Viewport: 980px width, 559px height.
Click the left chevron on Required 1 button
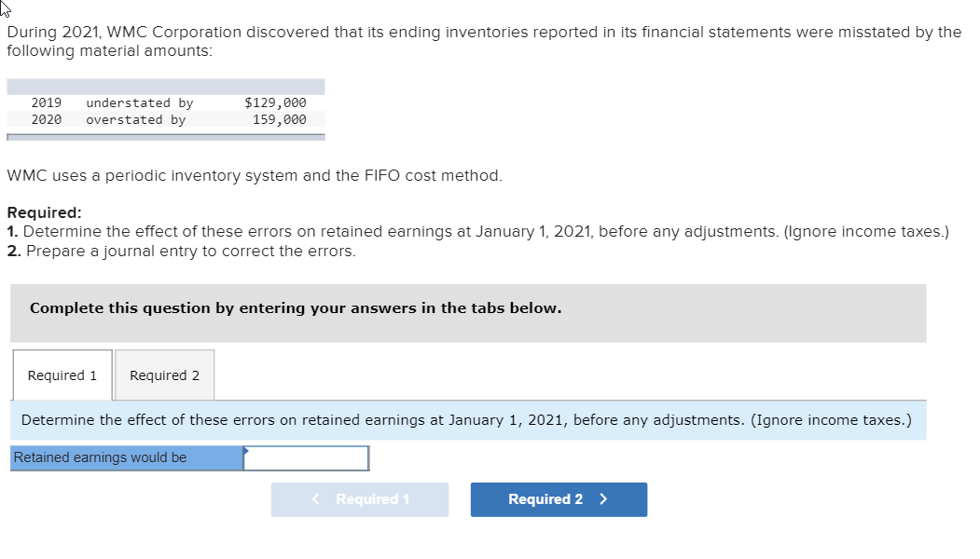(x=317, y=499)
